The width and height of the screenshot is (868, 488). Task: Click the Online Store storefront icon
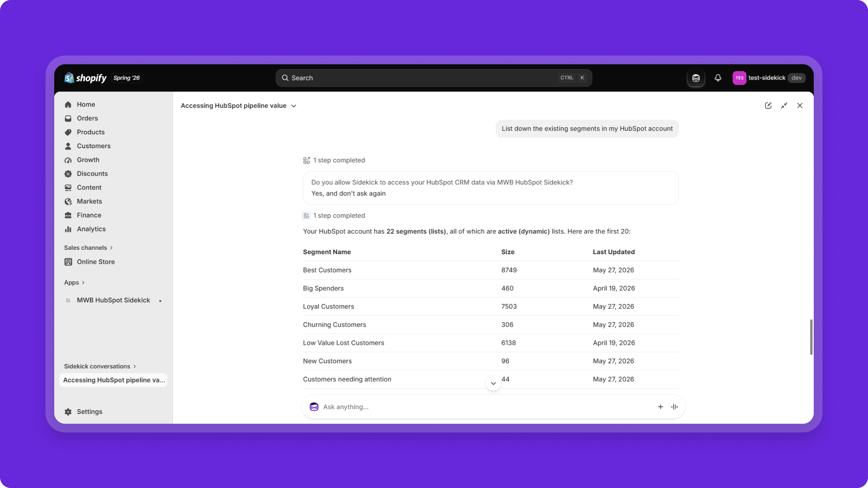coord(68,262)
